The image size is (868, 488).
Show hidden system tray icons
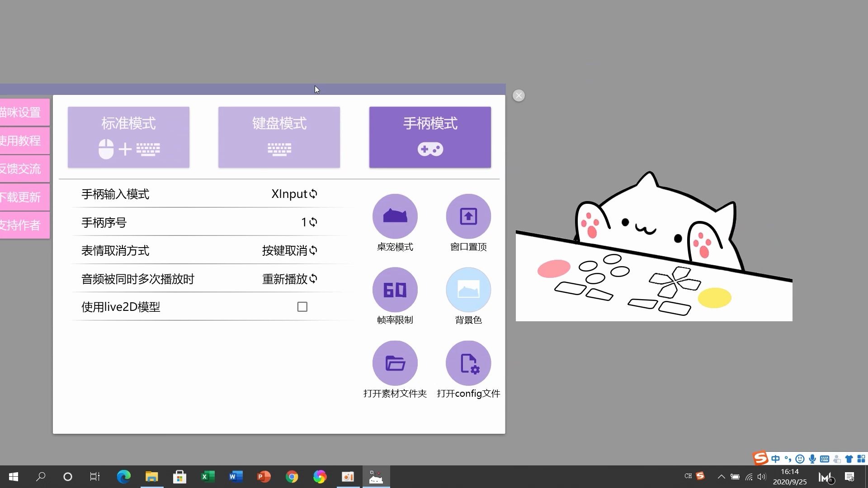[x=721, y=477]
